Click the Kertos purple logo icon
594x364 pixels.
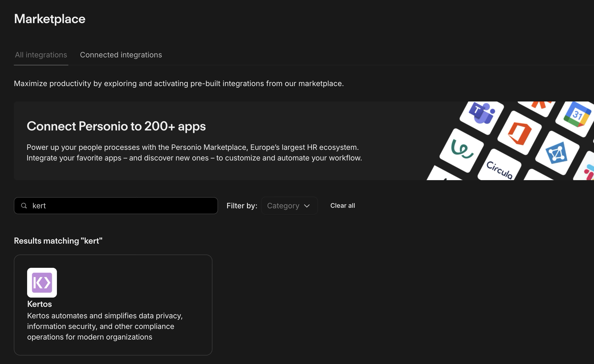(x=42, y=282)
